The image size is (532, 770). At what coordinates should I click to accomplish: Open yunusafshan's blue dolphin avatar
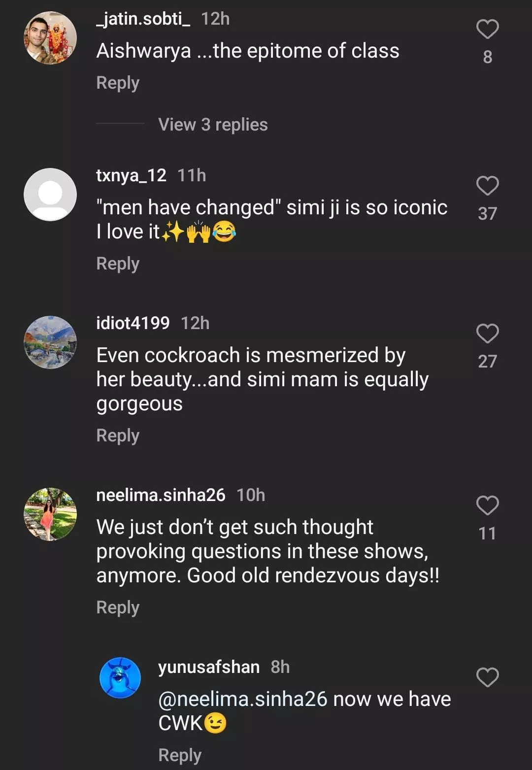click(x=120, y=678)
